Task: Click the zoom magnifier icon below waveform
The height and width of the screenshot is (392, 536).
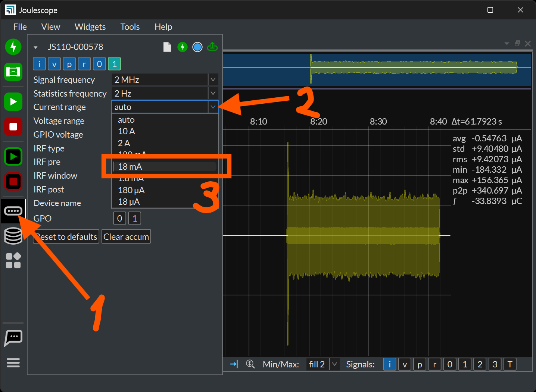Action: pos(250,364)
